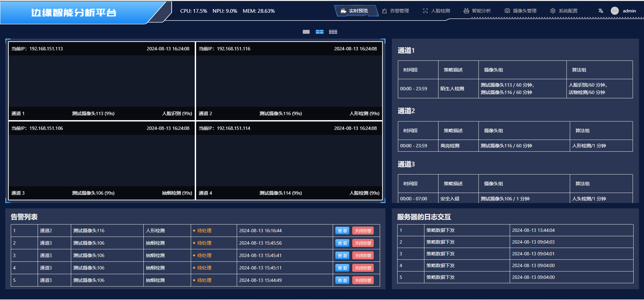Image resolution: width=644 pixels, height=300 pixels.
Task: Select channel 1 video feed 192.168.151.113
Action: click(x=102, y=81)
